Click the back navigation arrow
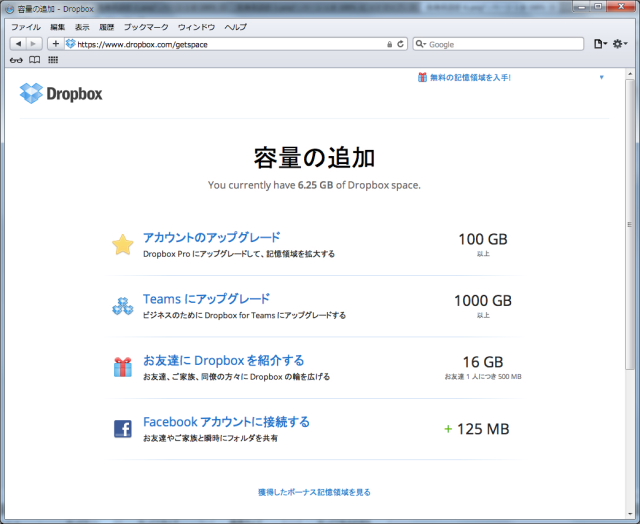Viewport: 640px width, 524px height. point(19,44)
